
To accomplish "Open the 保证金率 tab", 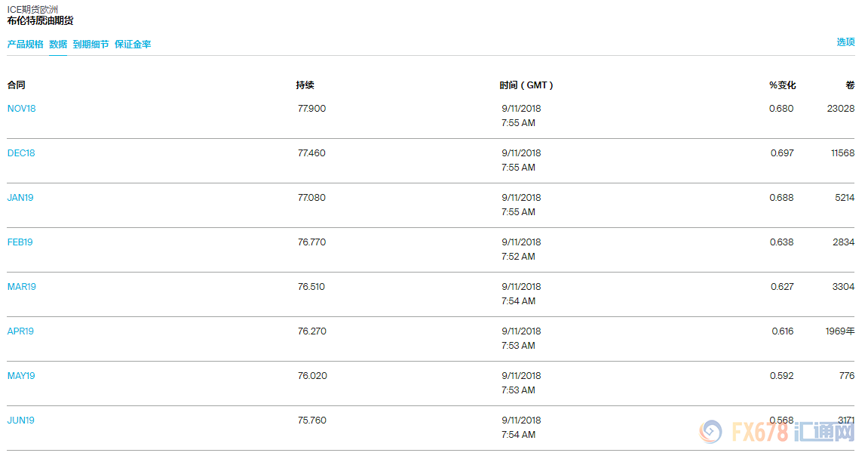I will (x=133, y=45).
